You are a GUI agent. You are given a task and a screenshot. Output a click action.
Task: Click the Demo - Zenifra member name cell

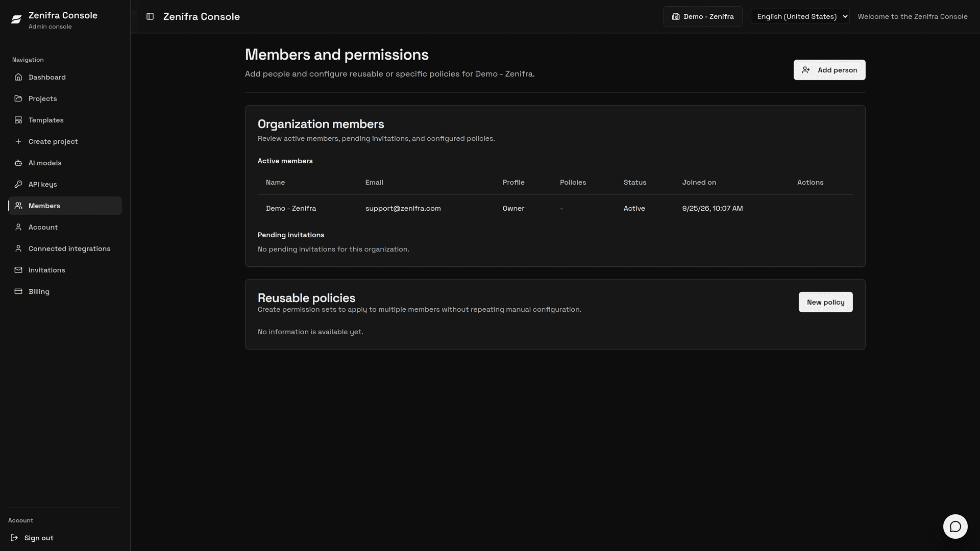291,208
